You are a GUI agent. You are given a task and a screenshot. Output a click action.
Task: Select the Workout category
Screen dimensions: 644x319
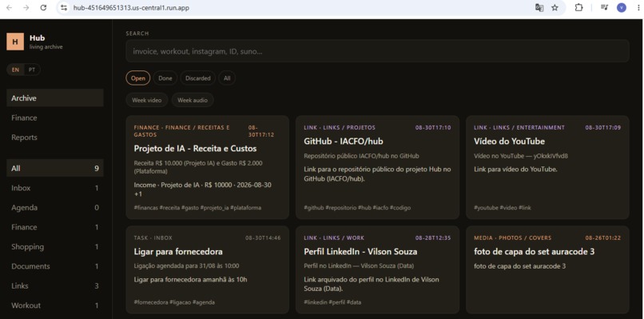pyautogui.click(x=55, y=305)
